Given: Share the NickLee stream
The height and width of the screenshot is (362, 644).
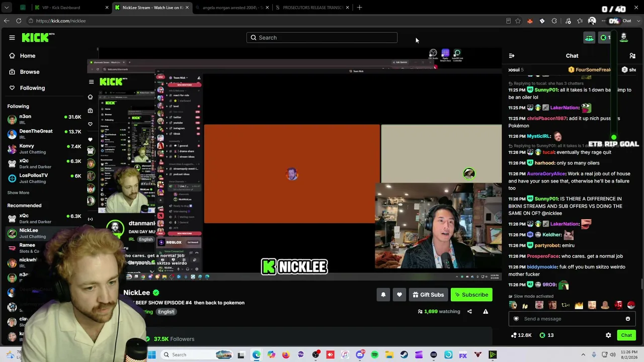Looking at the screenshot, I should tap(469, 312).
